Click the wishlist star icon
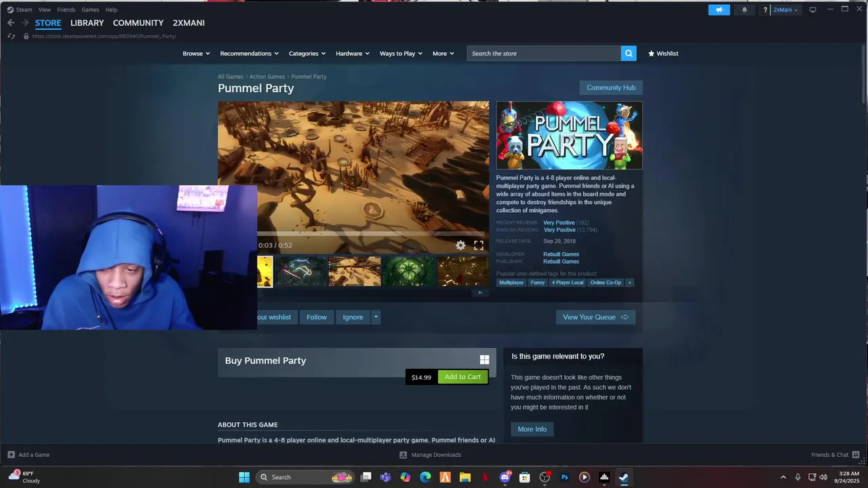The image size is (868, 488). pos(652,54)
